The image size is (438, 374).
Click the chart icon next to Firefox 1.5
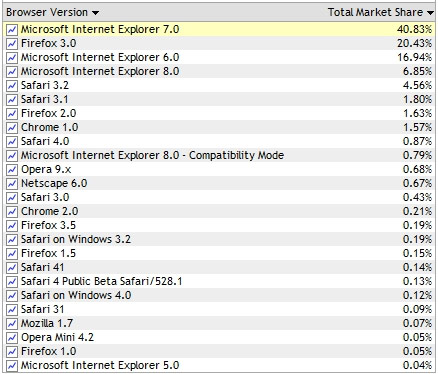[12, 254]
